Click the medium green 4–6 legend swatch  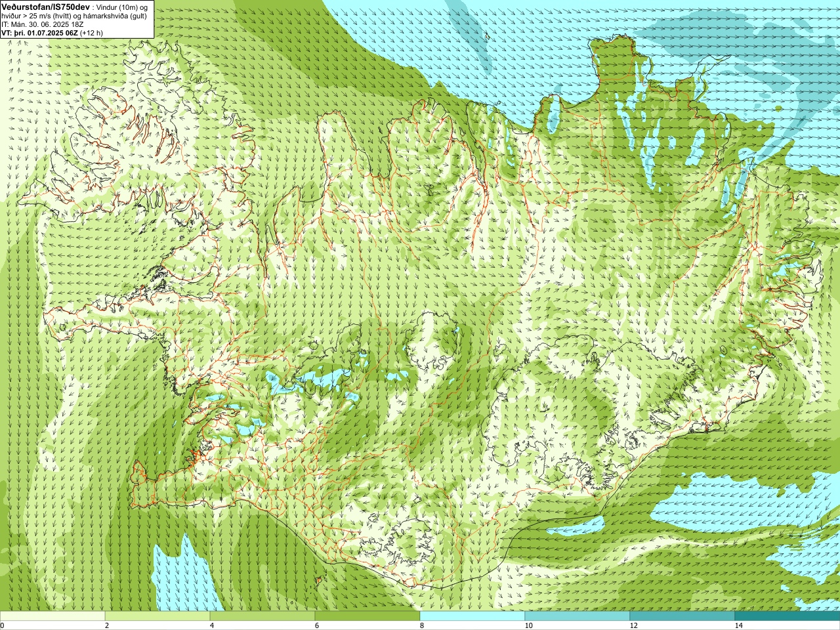[x=262, y=616]
